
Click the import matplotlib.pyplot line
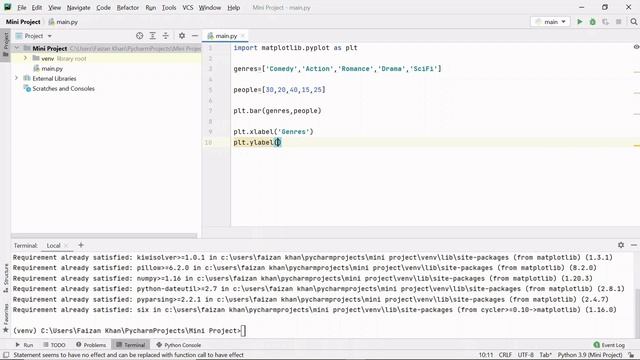(295, 48)
